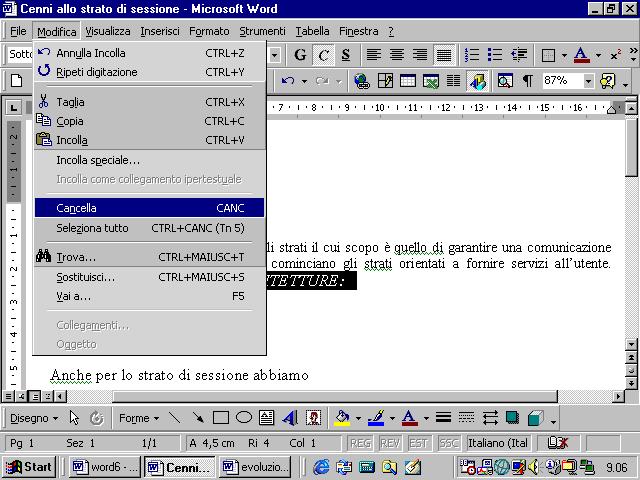Open the Disegno drawing menu button
Viewport: 640px width, 480px height.
tap(33, 418)
